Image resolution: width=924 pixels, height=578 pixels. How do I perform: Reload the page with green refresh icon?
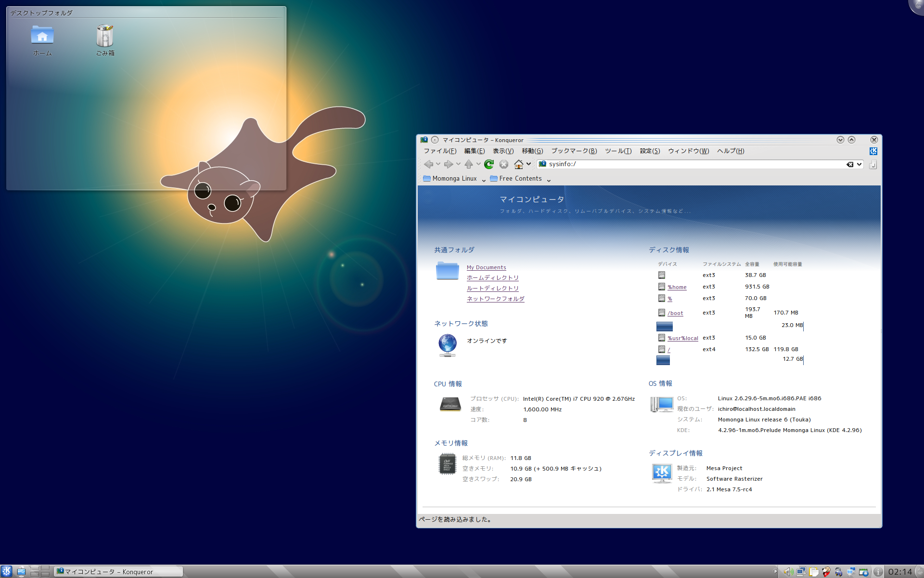point(489,164)
